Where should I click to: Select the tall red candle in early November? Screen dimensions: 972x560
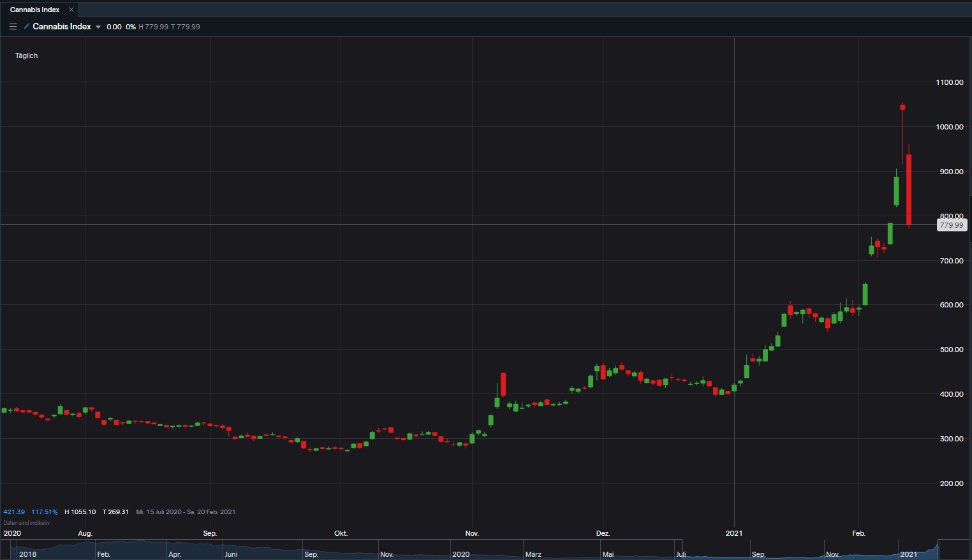(x=503, y=385)
